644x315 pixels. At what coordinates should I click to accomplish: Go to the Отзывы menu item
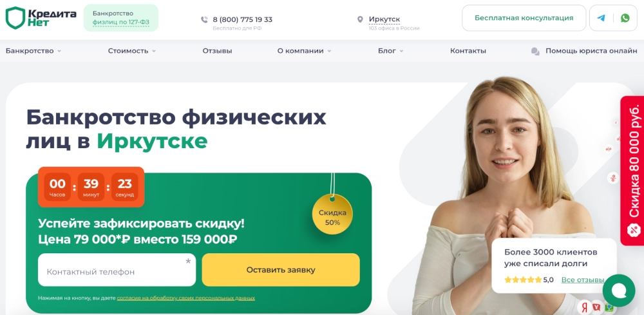(x=217, y=51)
